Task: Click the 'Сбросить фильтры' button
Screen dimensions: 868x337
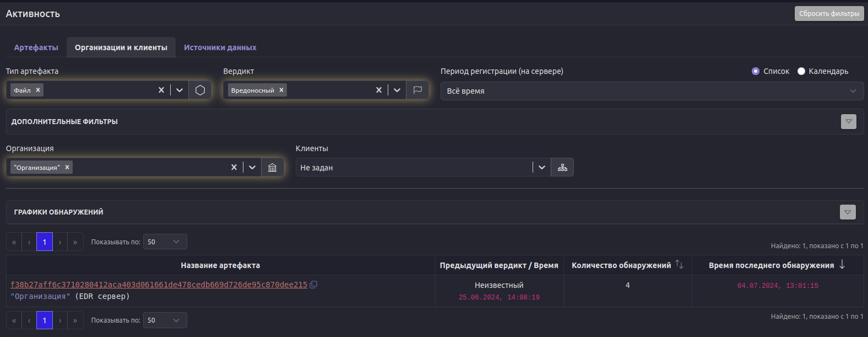Action: tap(829, 14)
